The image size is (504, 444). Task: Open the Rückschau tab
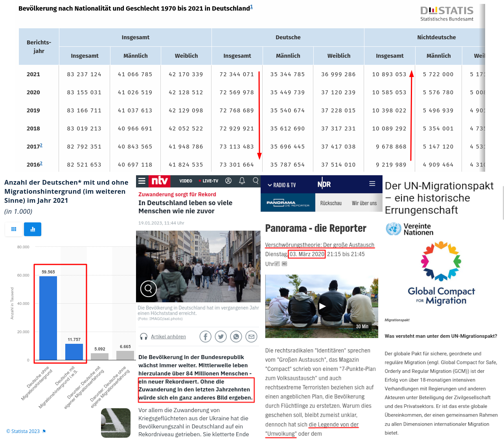pyautogui.click(x=331, y=203)
